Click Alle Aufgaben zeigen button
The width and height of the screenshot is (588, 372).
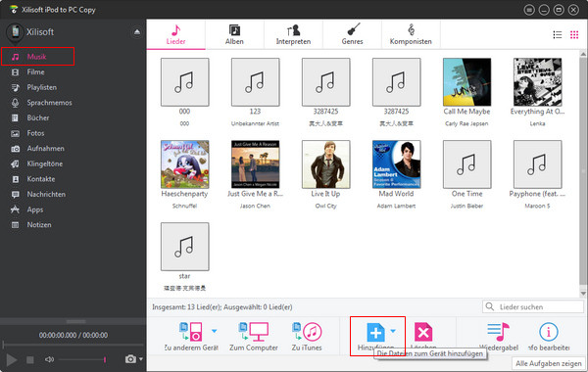coord(548,363)
